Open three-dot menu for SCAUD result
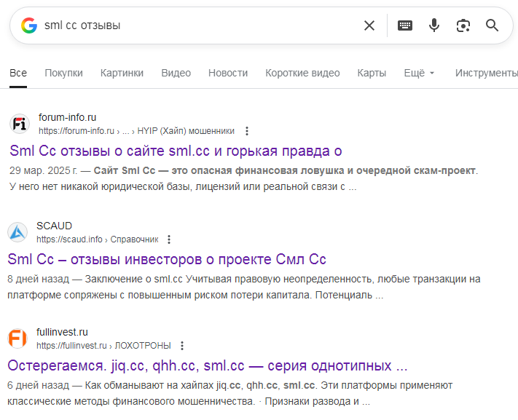518x420 pixels. [169, 239]
